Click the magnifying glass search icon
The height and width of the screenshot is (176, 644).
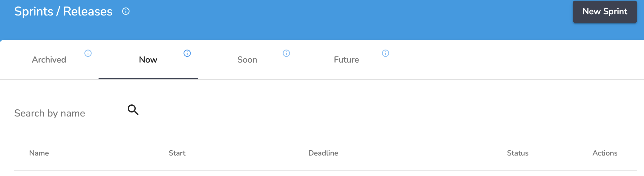click(x=133, y=110)
